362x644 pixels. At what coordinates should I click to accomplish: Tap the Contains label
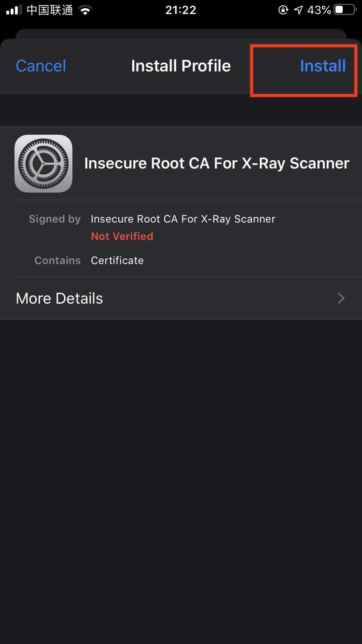[x=57, y=260]
